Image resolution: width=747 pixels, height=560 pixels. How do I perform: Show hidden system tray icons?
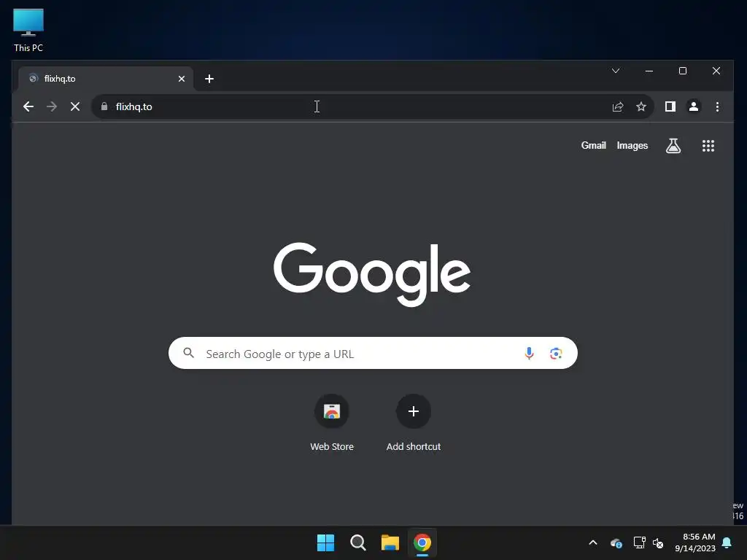[x=593, y=542]
